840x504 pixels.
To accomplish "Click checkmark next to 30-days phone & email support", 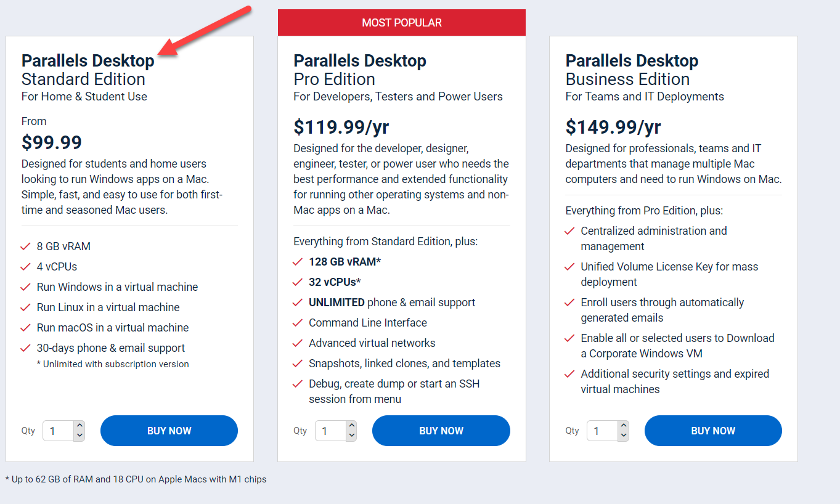I will [25, 348].
